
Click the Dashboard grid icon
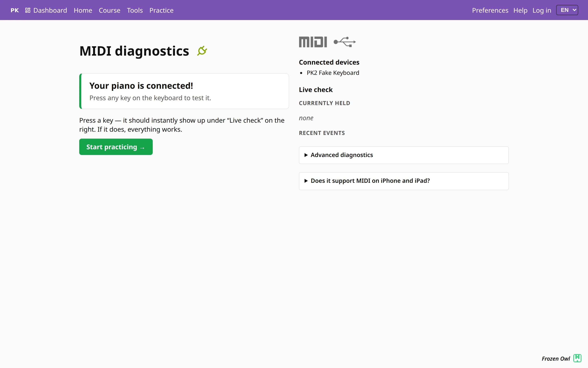[x=28, y=10]
